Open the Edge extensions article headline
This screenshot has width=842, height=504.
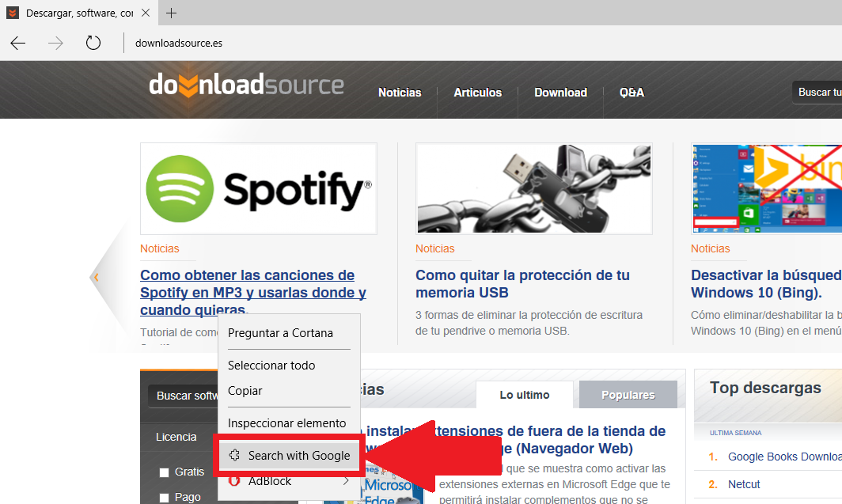pyautogui.click(x=515, y=440)
